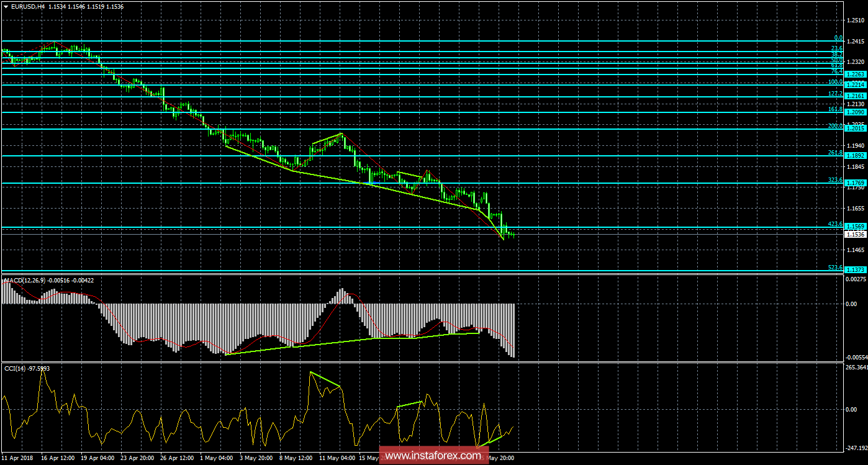
Task: Click the 1.2090 Fibonacci price tag
Action: point(856,112)
